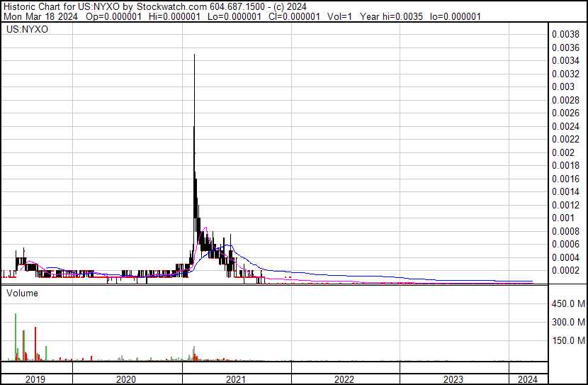Click the Vol=1 value in header

(x=340, y=16)
